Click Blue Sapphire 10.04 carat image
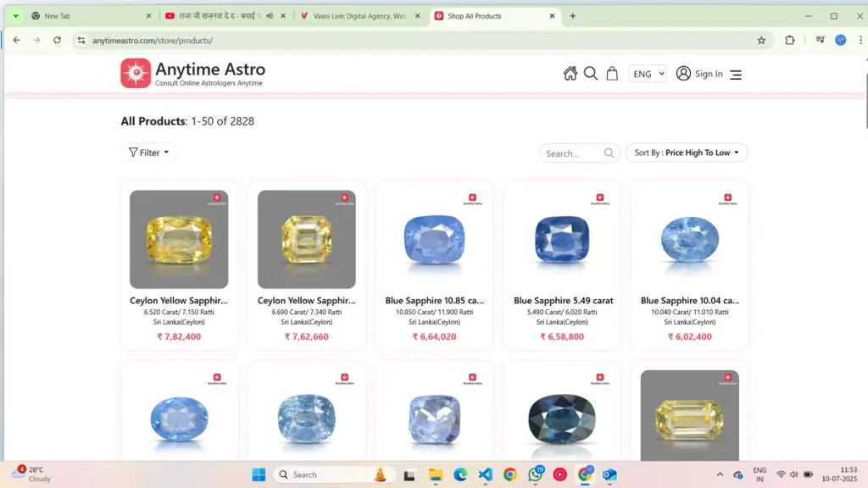The height and width of the screenshot is (488, 868). point(690,239)
